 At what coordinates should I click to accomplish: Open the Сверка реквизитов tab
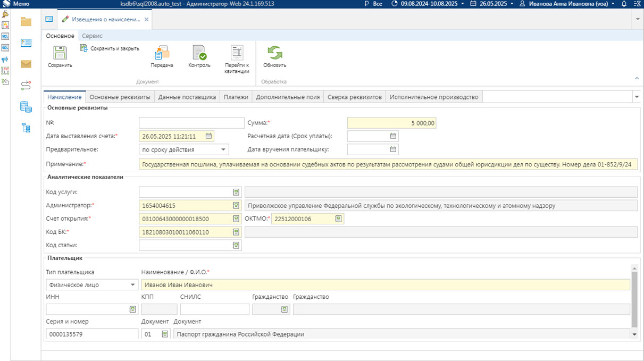click(355, 97)
